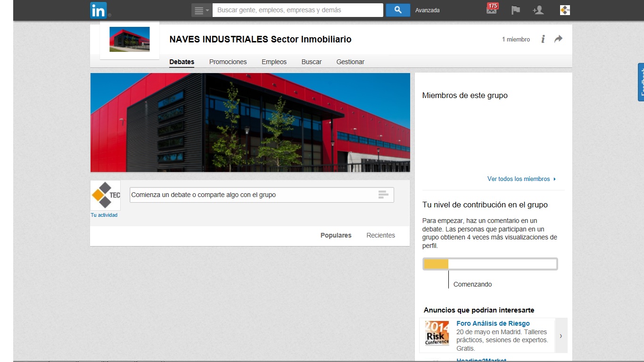Open the notifications flag icon

[x=516, y=10]
